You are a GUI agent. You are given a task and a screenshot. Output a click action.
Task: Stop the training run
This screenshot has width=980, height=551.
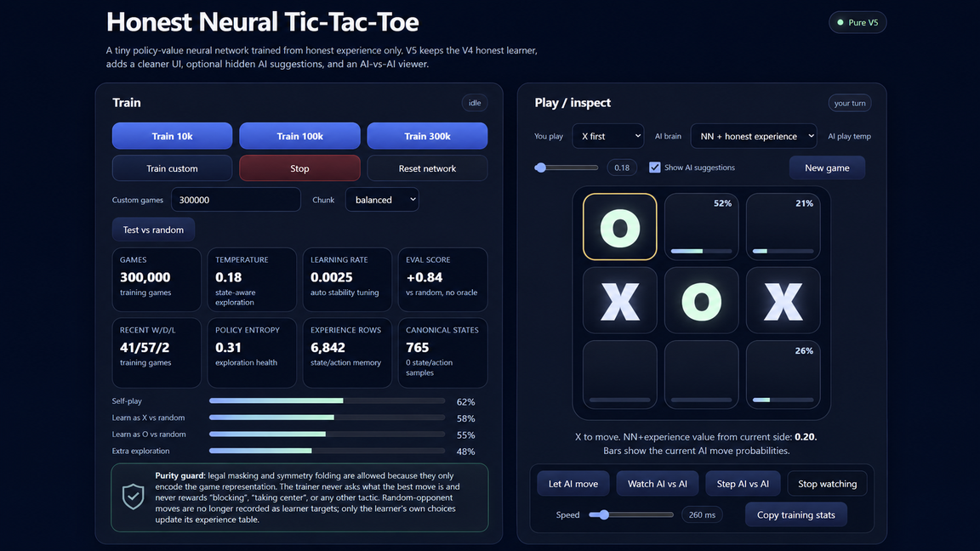tap(299, 168)
